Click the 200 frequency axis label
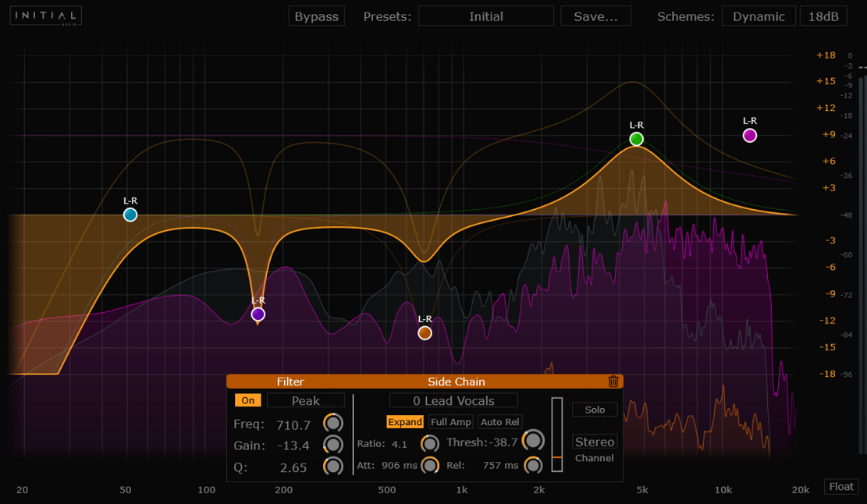The height and width of the screenshot is (504, 867). click(283, 490)
